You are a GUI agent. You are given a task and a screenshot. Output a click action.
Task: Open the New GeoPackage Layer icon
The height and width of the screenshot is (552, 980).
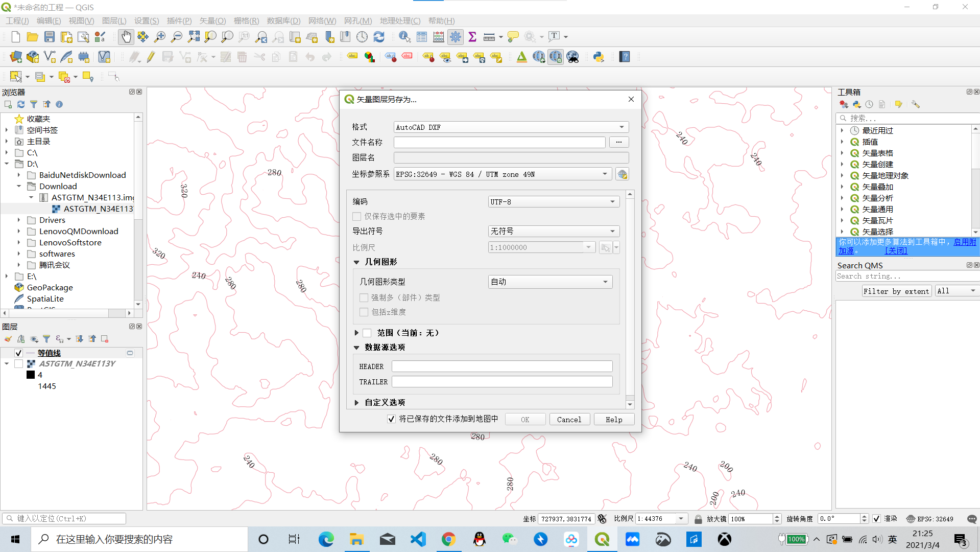coord(32,57)
